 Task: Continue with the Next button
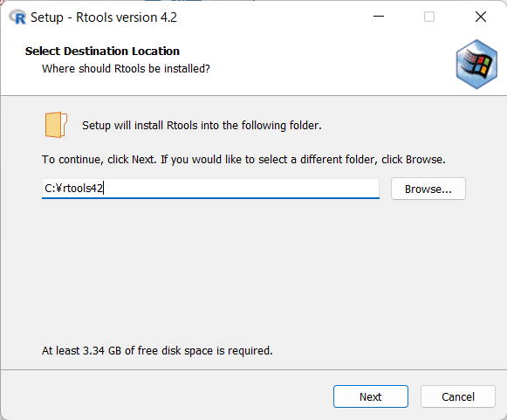[x=371, y=396]
